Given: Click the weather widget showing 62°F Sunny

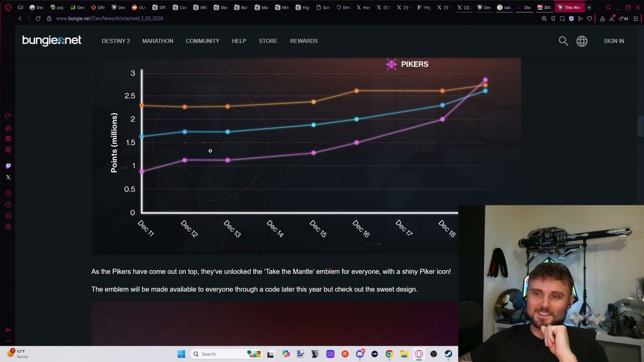Looking at the screenshot, I should click(x=18, y=354).
